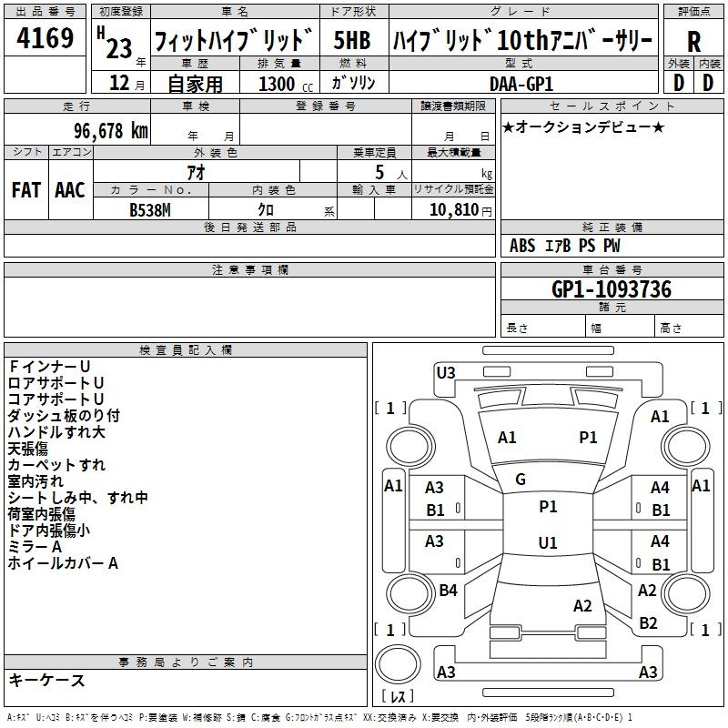Click the ★オークションデビュー★ sales point text
The height and width of the screenshot is (728, 728).
[x=583, y=126]
